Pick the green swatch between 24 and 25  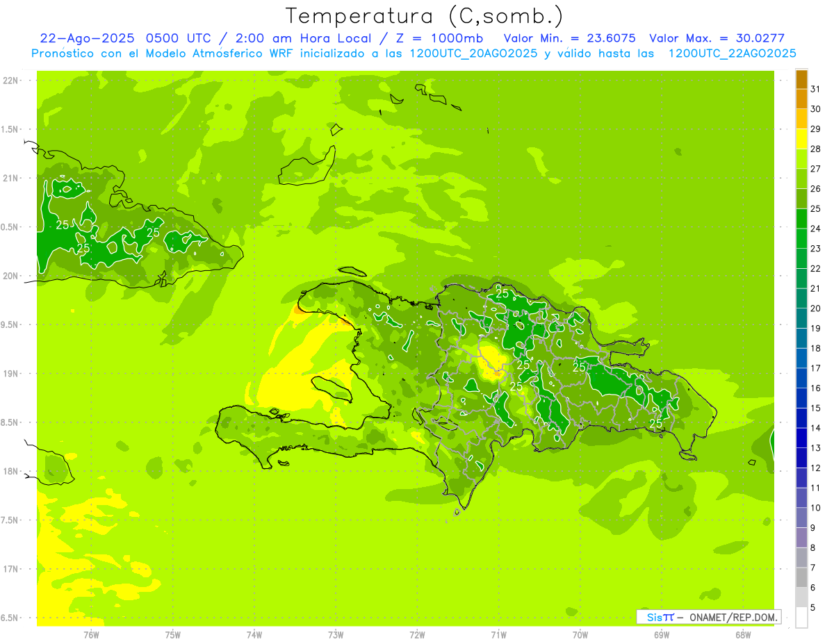coord(801,219)
